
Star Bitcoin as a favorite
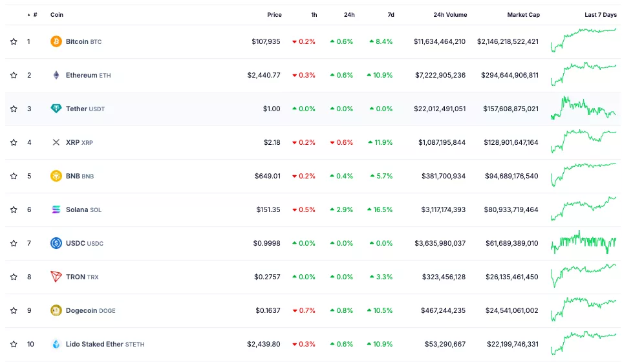click(x=14, y=41)
